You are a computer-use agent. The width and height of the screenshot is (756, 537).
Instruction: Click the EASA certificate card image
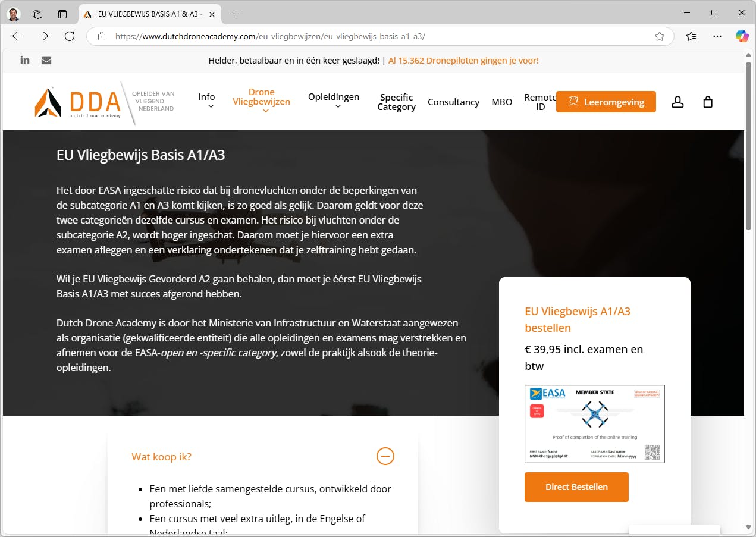595,423
